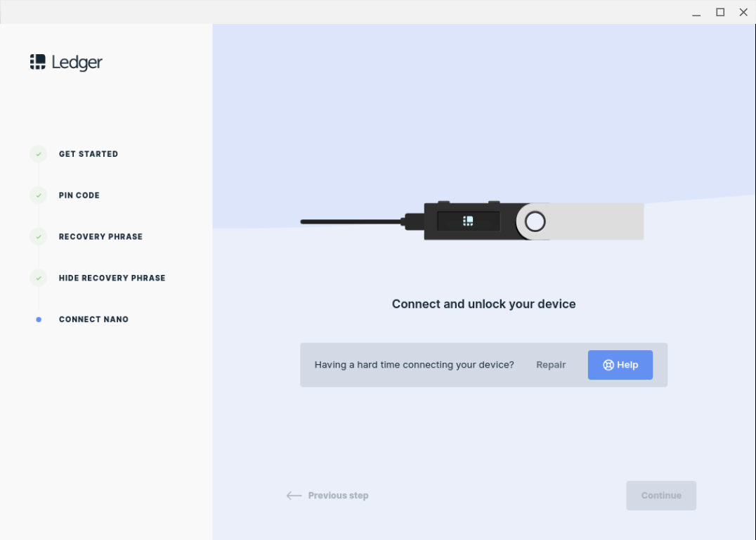The height and width of the screenshot is (540, 756).
Task: Click the green checkmark beside Recovery Phrase
Action: coord(38,236)
